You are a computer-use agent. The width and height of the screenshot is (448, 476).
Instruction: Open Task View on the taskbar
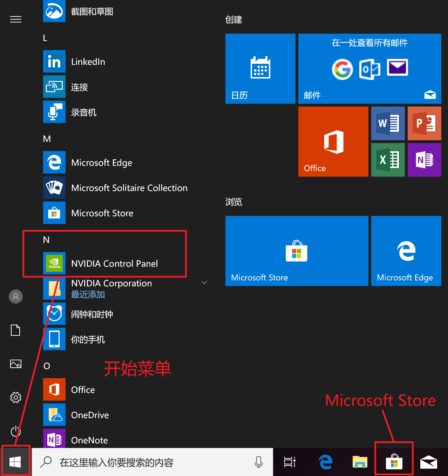coord(290,462)
